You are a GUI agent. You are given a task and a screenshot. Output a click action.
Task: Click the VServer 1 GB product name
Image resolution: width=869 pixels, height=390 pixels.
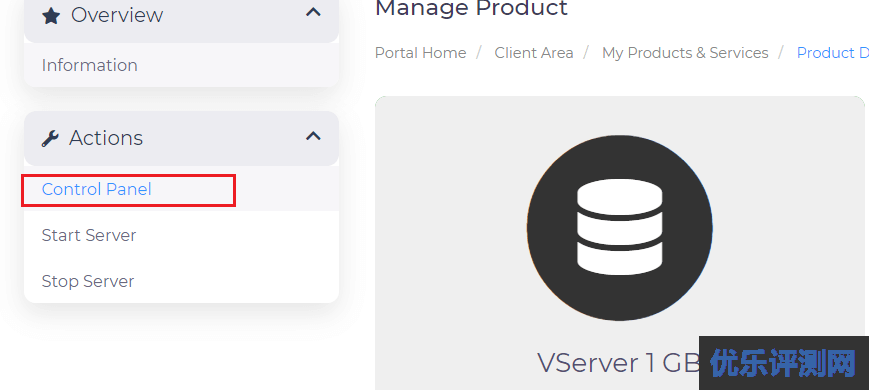618,363
